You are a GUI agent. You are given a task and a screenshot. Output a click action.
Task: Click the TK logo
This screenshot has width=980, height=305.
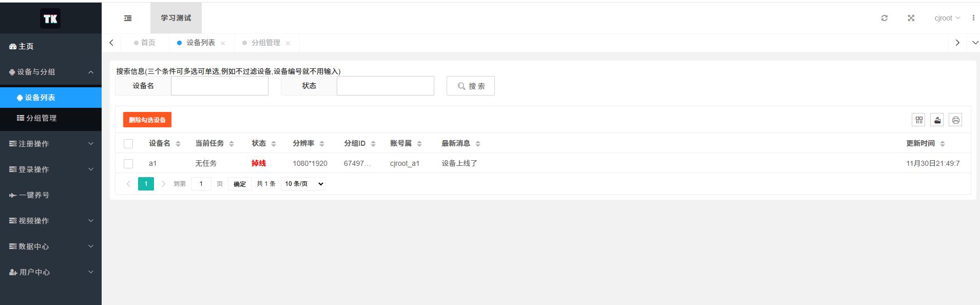pyautogui.click(x=50, y=18)
